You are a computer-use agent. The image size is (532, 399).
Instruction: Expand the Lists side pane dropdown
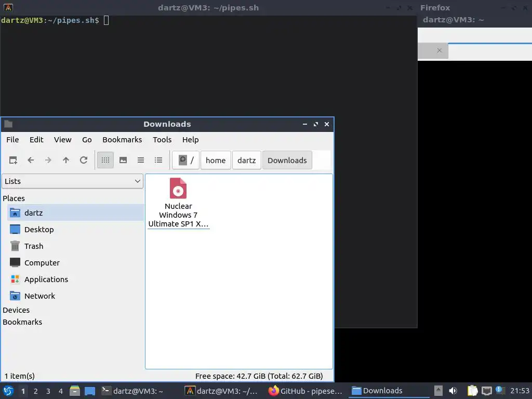point(73,181)
